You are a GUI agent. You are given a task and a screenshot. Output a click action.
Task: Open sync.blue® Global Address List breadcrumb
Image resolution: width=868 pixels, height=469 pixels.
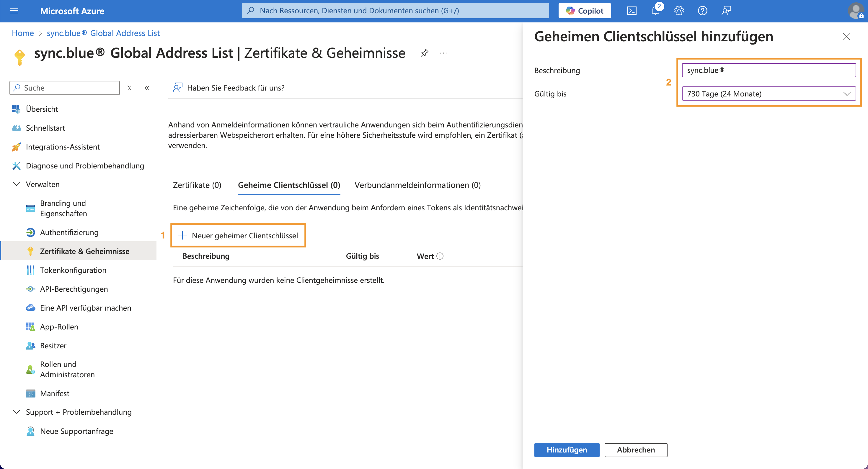[x=103, y=33]
